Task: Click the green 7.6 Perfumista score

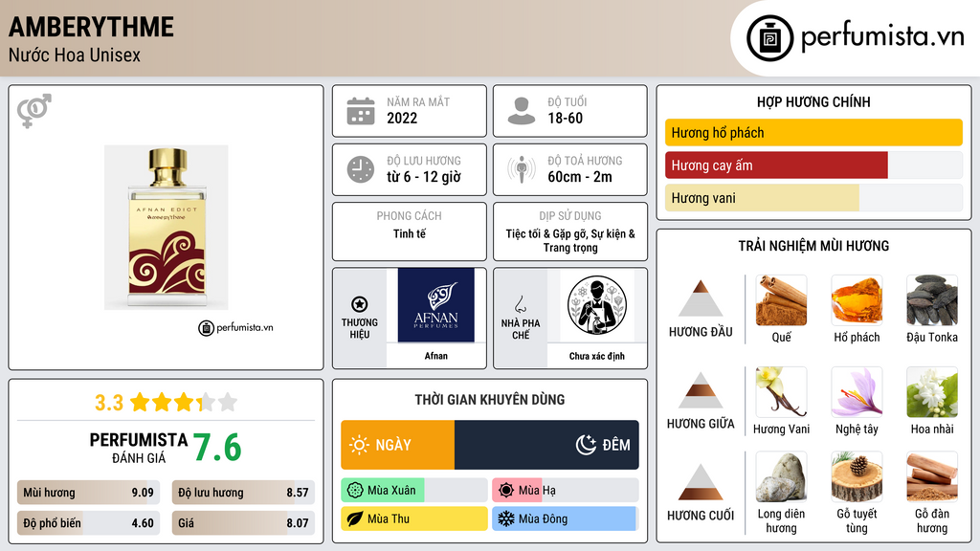Action: coord(217,448)
